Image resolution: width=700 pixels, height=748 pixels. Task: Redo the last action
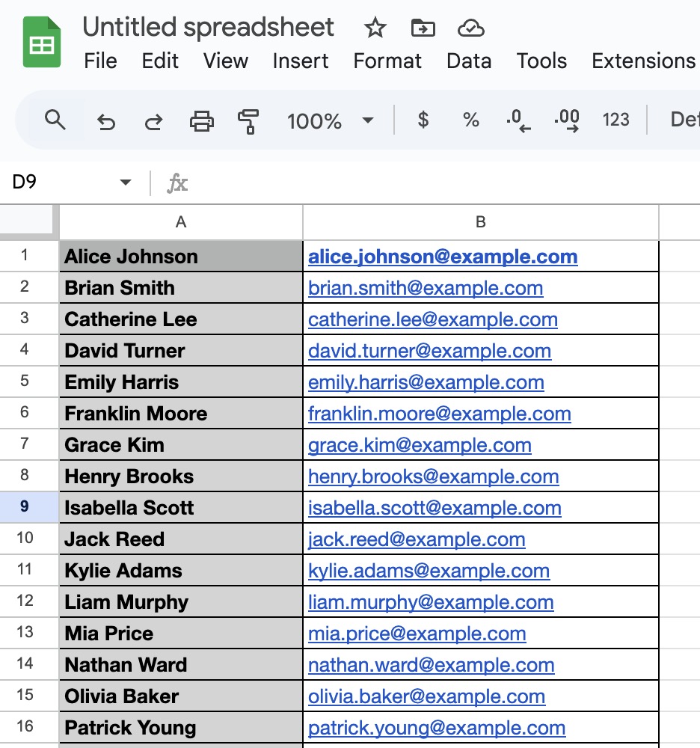coord(153,120)
